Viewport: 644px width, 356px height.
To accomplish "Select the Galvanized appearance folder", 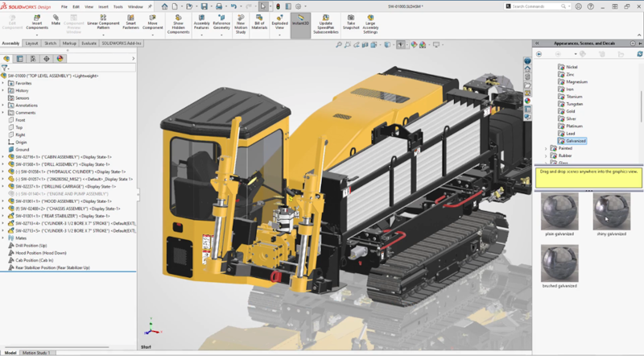I will pyautogui.click(x=576, y=140).
